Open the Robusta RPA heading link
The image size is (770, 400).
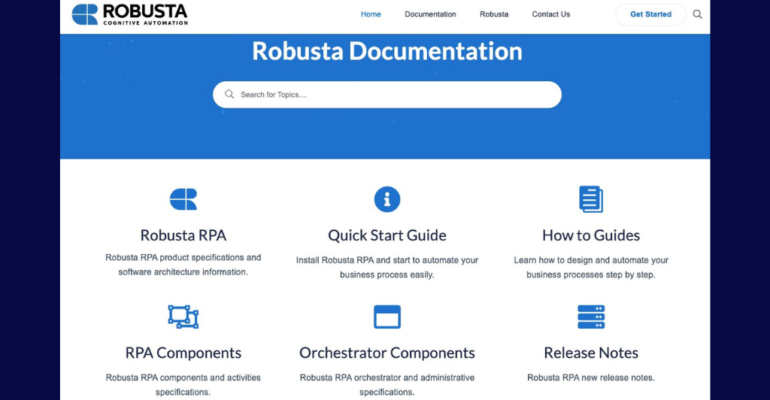pyautogui.click(x=183, y=235)
